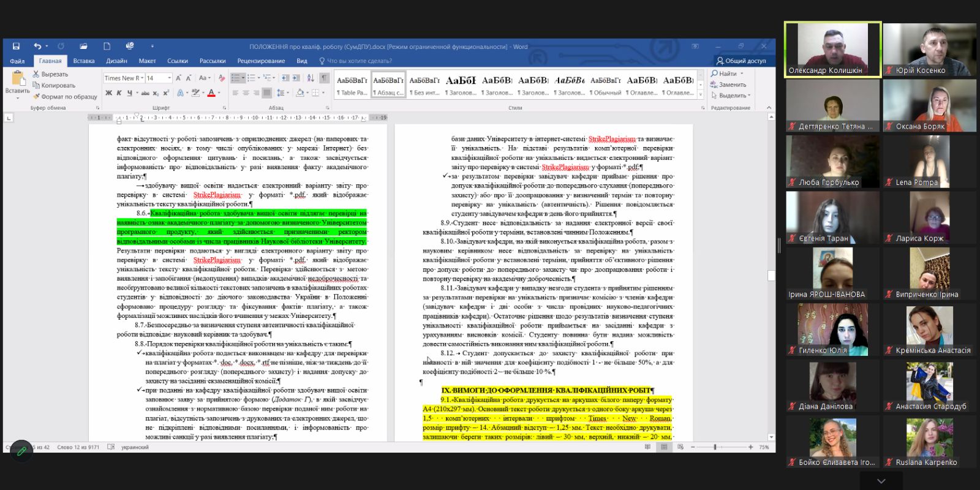Switch to the Дизайн tab
Screen dimensions: 980x490
(116, 61)
